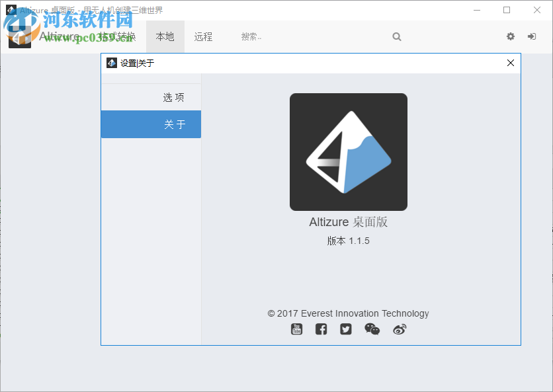Select the WeChat sharing icon

372,329
